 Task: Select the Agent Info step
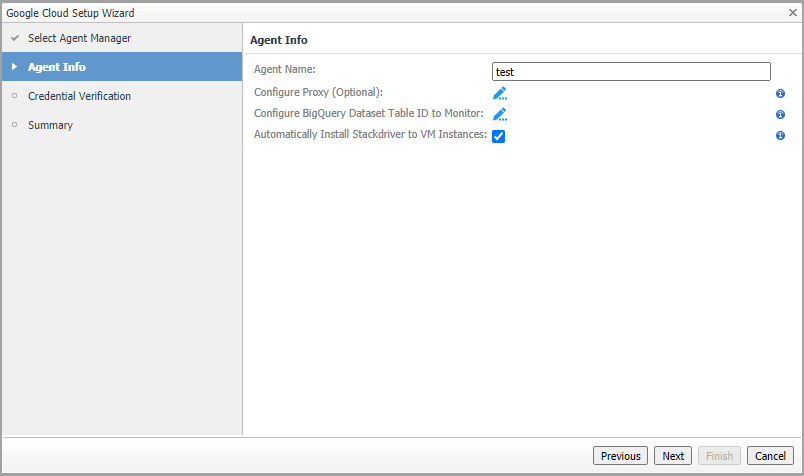pyautogui.click(x=57, y=67)
